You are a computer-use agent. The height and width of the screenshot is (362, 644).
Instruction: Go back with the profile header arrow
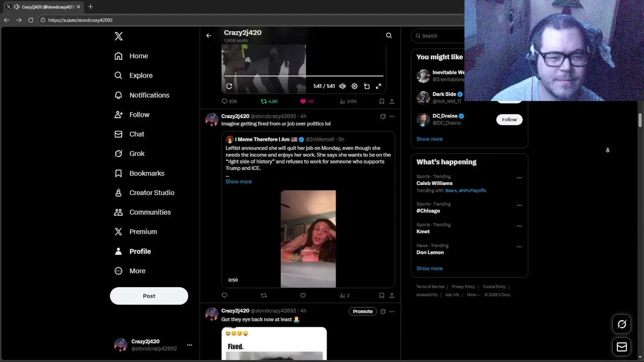tap(209, 36)
